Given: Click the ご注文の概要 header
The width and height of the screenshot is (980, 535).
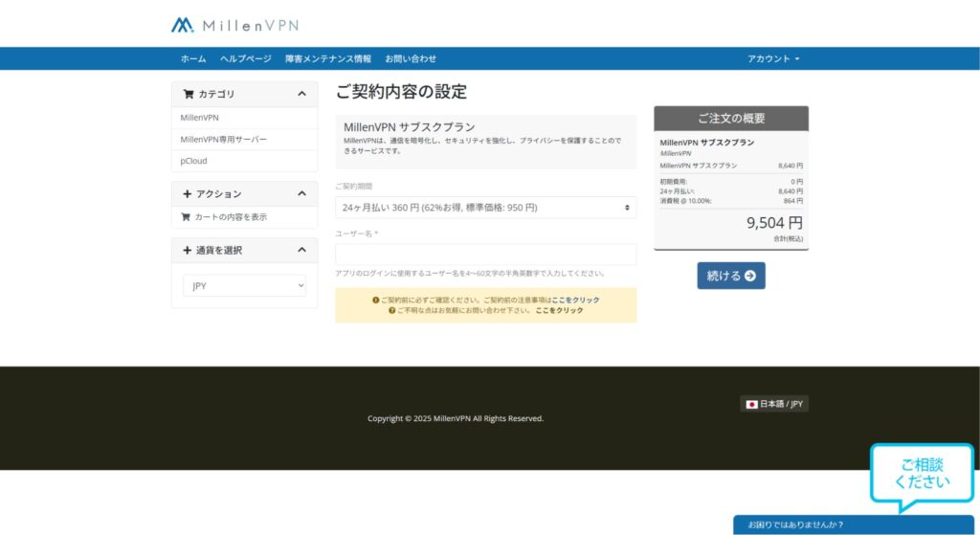Looking at the screenshot, I should [x=731, y=118].
